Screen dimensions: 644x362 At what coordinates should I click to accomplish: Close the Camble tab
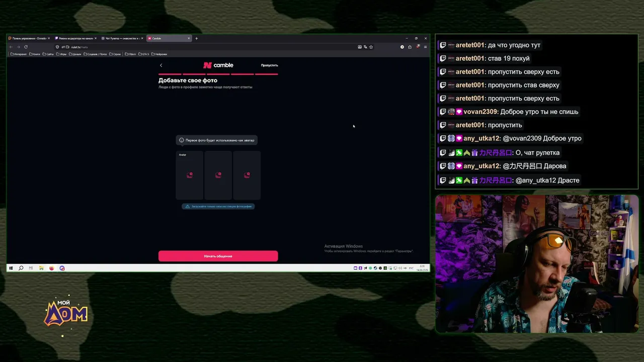pyautogui.click(x=189, y=38)
